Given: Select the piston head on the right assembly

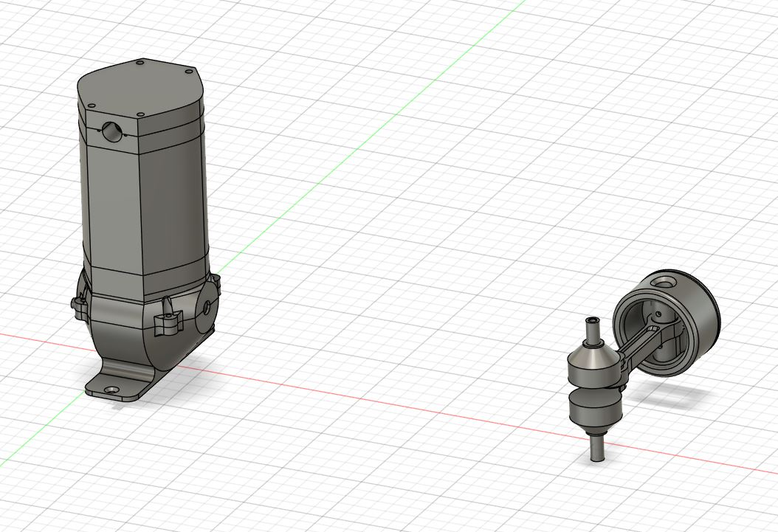Looking at the screenshot, I should click(x=667, y=322).
